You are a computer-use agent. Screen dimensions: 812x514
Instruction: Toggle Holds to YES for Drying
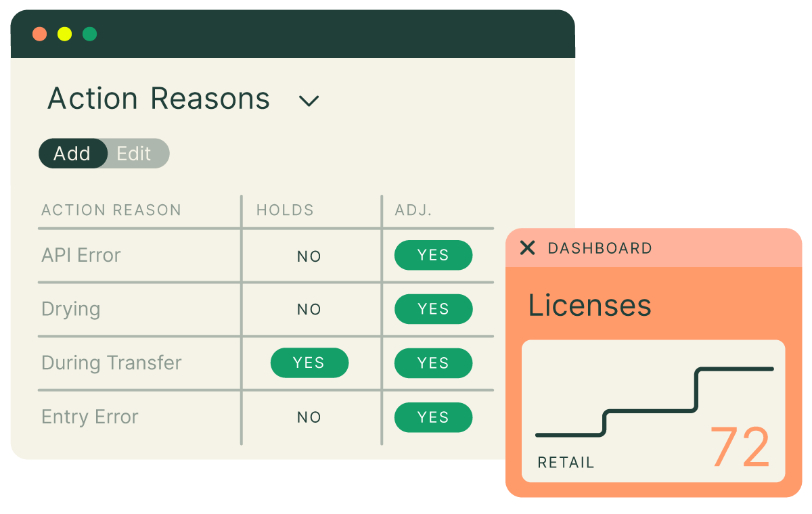click(309, 309)
